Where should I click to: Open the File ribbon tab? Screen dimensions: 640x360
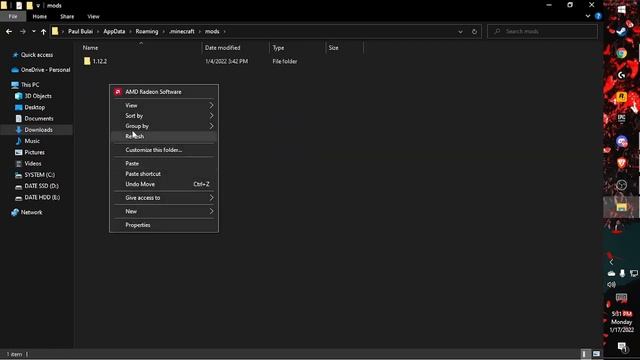13,16
